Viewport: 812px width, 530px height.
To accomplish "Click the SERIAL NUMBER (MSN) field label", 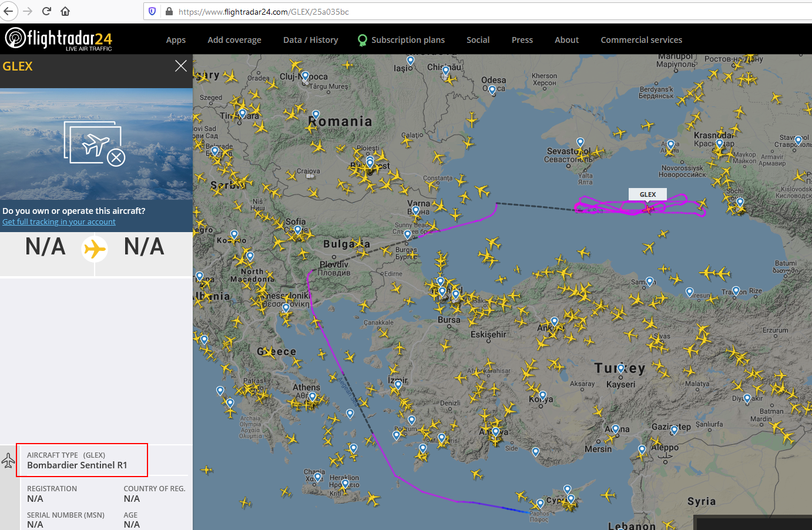I will [66, 515].
